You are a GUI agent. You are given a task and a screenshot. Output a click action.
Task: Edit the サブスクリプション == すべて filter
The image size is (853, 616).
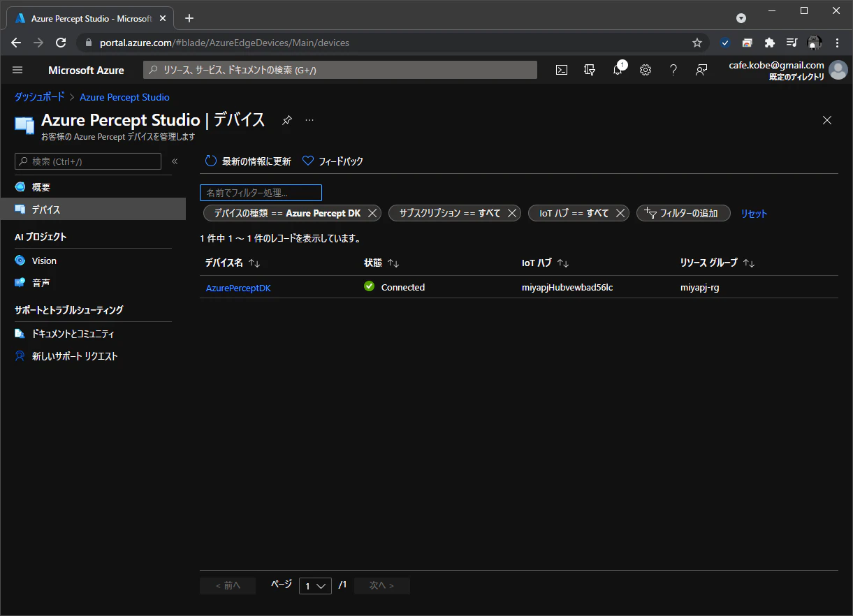(450, 213)
